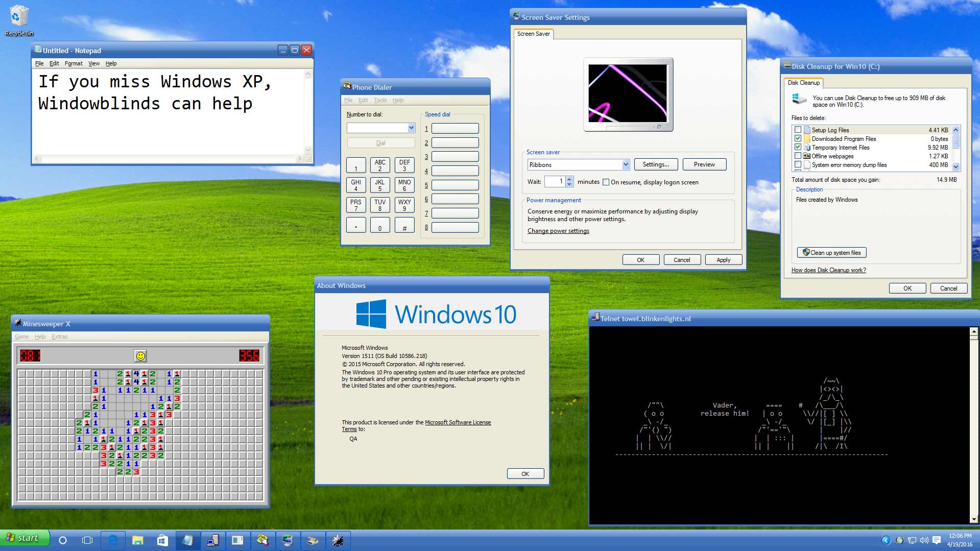The width and height of the screenshot is (980, 551).
Task: Enable 'On resume, display logon screen' checkbox
Action: click(x=606, y=182)
